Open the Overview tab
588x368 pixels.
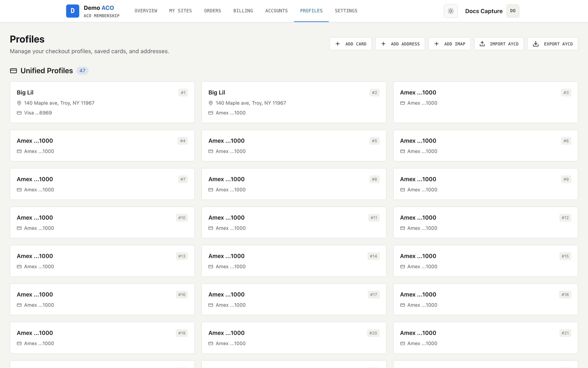[146, 11]
